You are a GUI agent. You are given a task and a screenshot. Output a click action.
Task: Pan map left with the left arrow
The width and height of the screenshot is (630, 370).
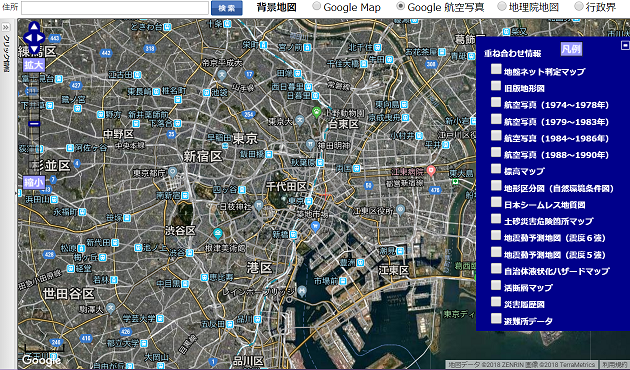tap(27, 38)
